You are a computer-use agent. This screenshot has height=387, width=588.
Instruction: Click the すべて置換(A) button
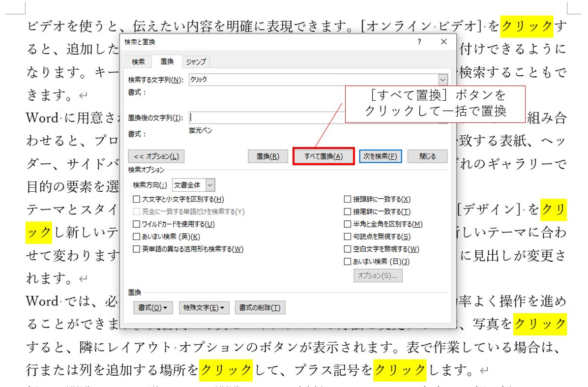point(323,156)
